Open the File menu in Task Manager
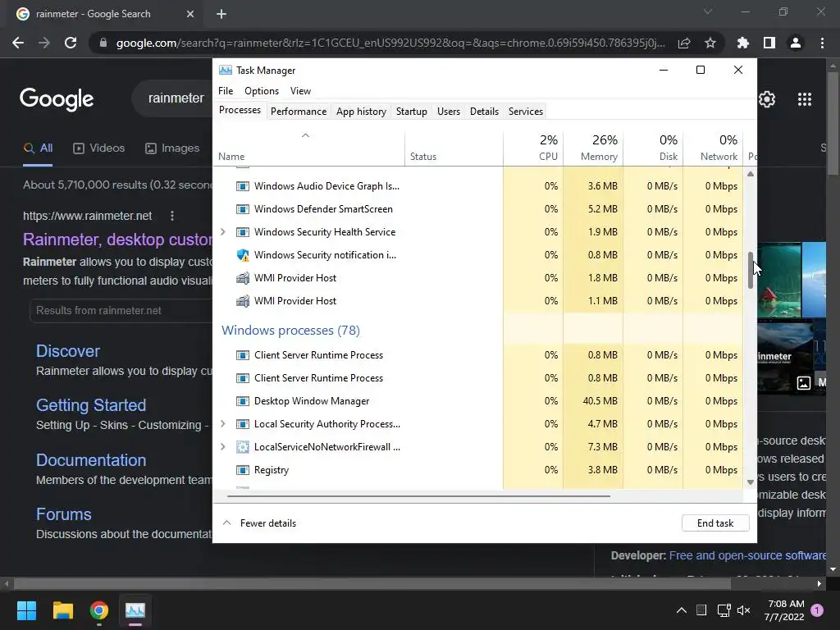This screenshot has width=840, height=630. coord(226,91)
